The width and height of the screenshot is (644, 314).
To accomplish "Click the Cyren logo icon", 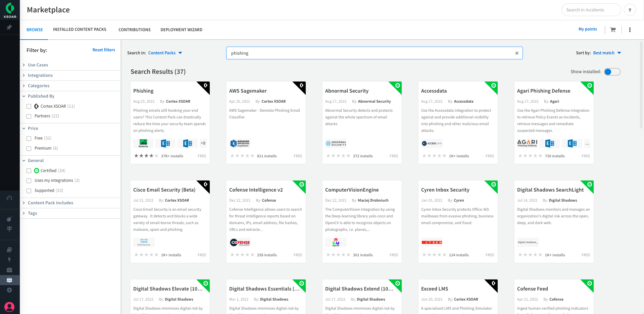I will point(432,242).
